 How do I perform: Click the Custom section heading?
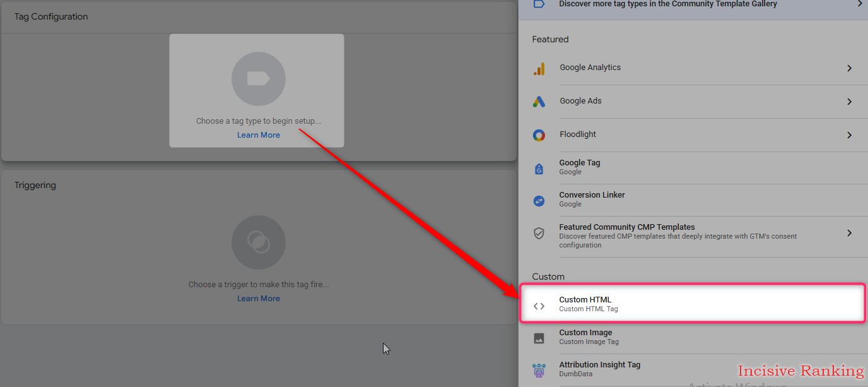[x=548, y=277]
